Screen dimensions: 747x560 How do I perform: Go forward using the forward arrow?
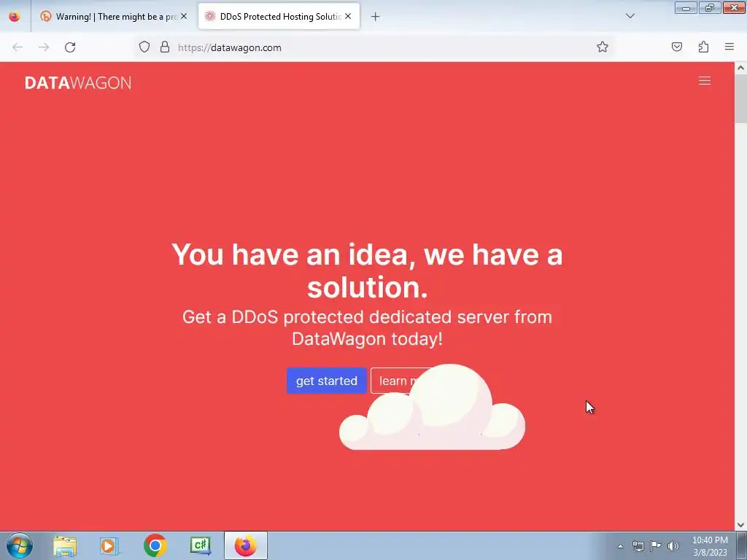coord(44,47)
